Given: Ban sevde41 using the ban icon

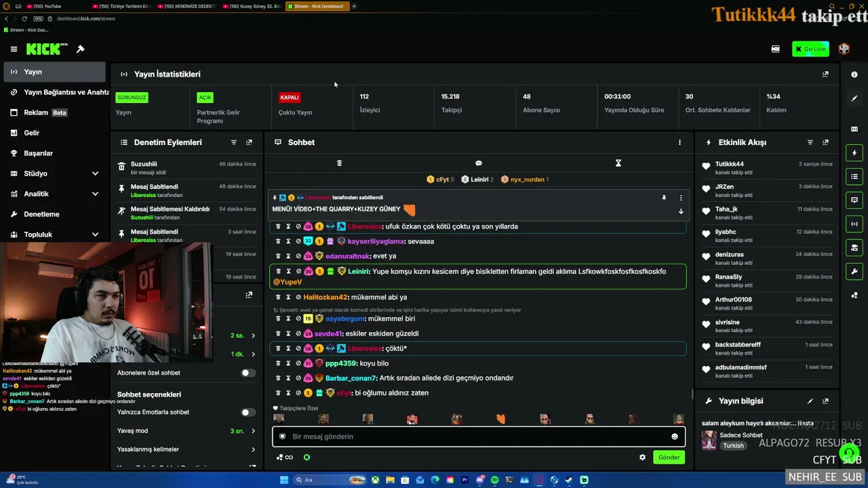Looking at the screenshot, I should click(298, 333).
